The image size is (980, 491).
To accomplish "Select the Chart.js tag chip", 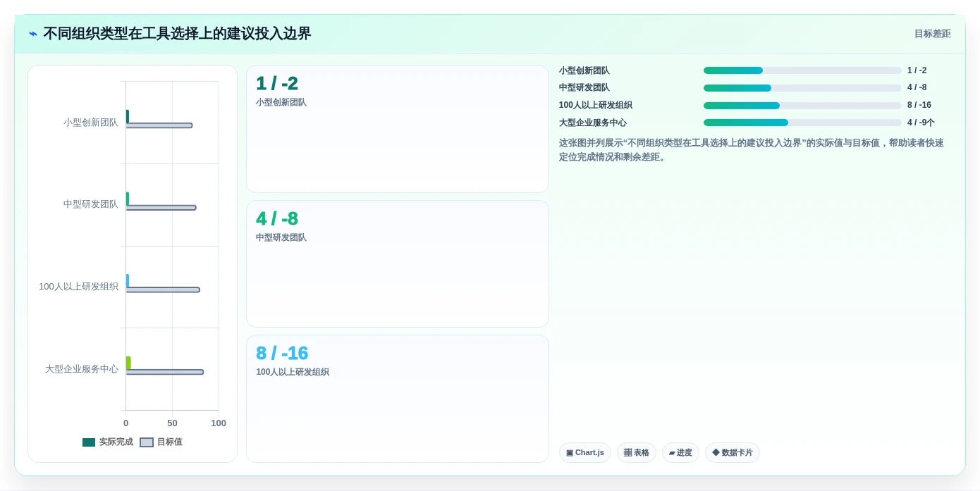I will [585, 453].
